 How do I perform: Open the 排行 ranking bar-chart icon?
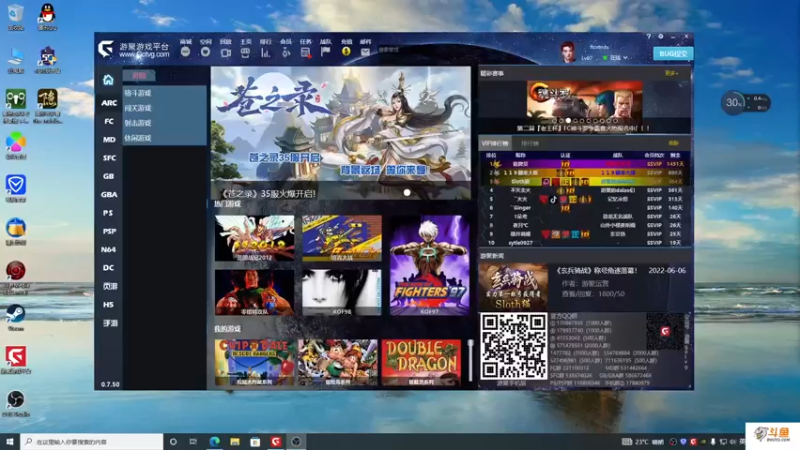point(265,52)
